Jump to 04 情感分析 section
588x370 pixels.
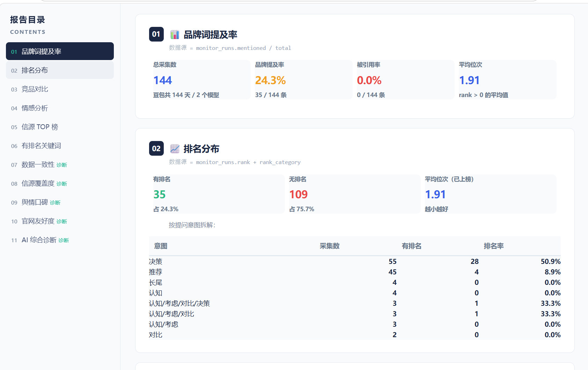[60, 108]
